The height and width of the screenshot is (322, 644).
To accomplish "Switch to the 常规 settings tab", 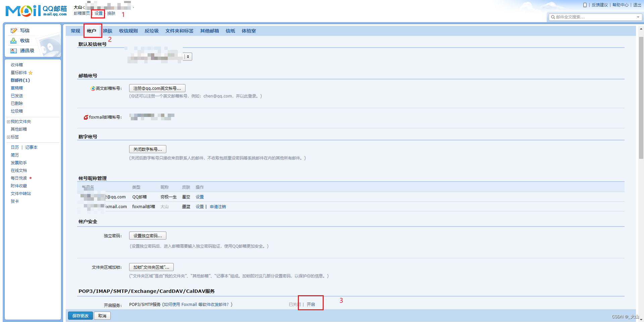I will [x=75, y=31].
